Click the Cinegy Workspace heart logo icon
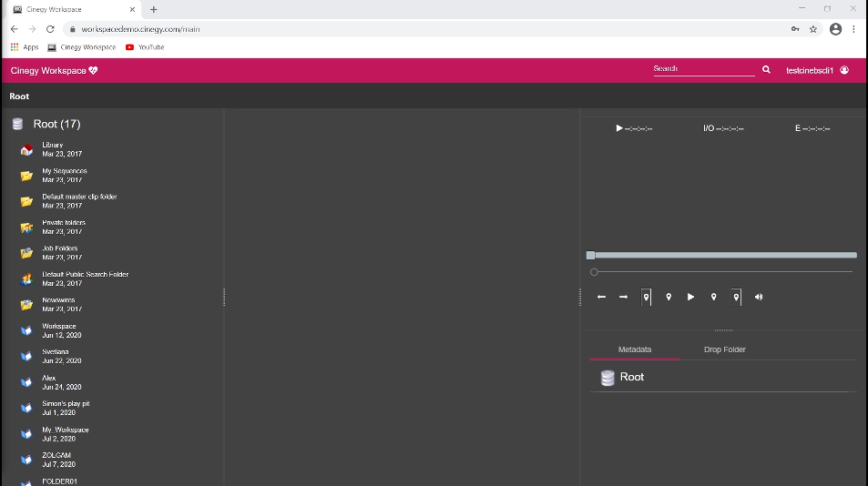 93,70
